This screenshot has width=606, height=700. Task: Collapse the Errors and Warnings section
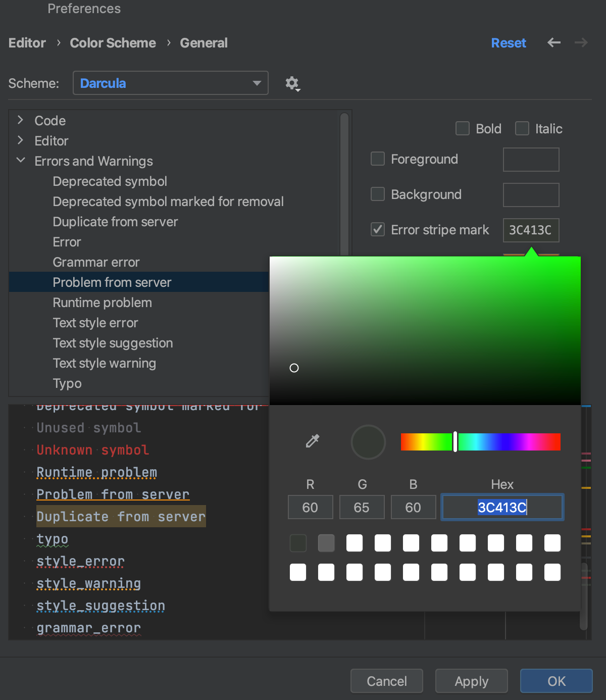(20, 161)
